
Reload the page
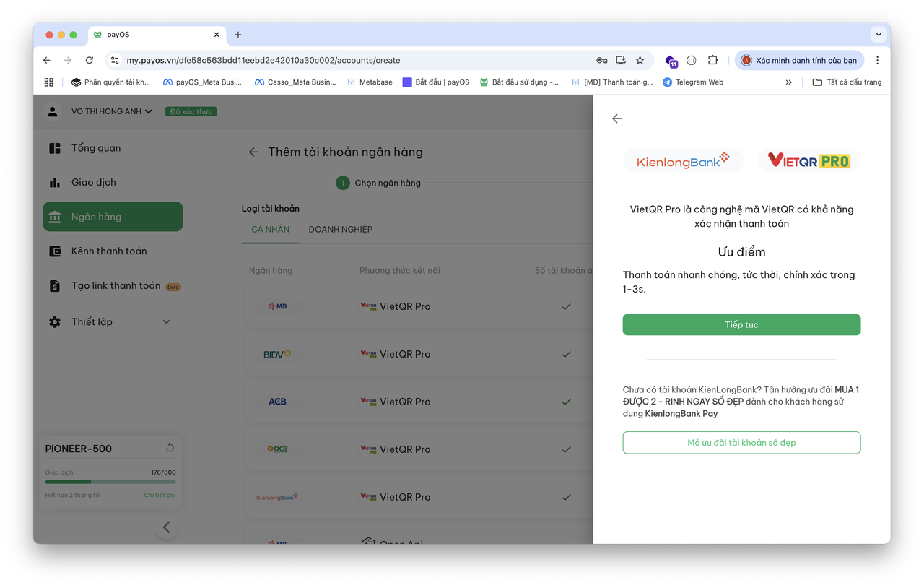tap(89, 60)
